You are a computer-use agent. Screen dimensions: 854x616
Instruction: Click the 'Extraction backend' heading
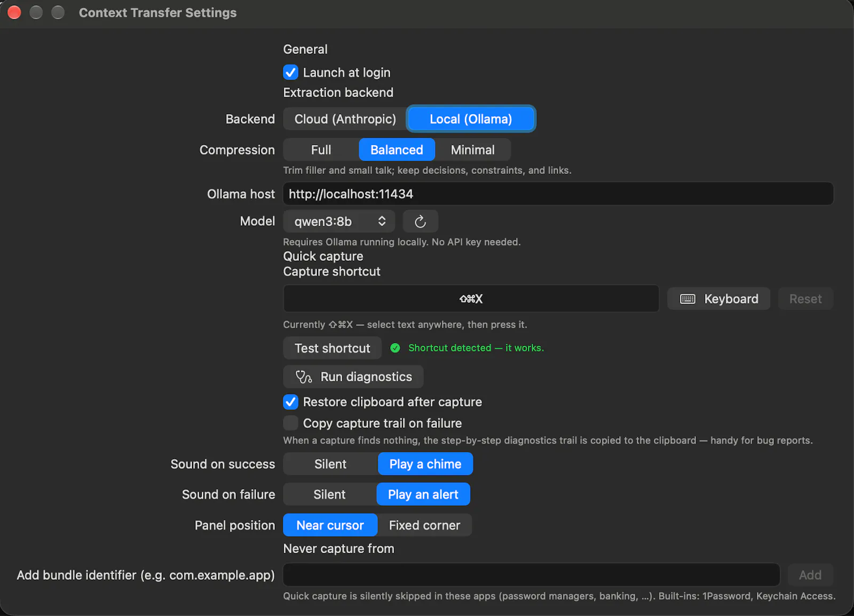[x=338, y=92]
